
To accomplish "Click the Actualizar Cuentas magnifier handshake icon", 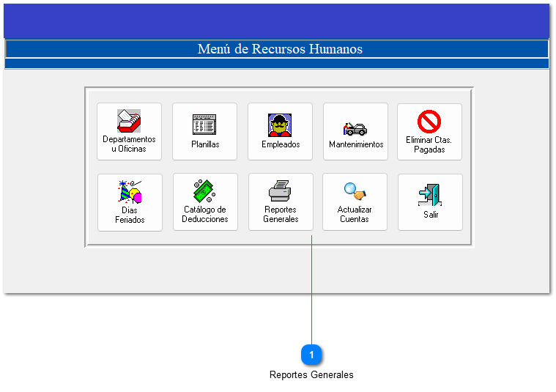I will [x=355, y=192].
